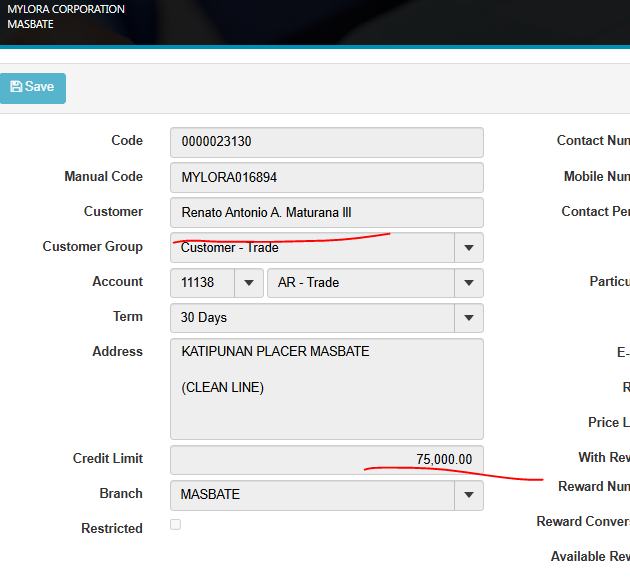This screenshot has height=581, width=630.
Task: Focus the Manual Code field MYLORA016894
Action: click(326, 177)
